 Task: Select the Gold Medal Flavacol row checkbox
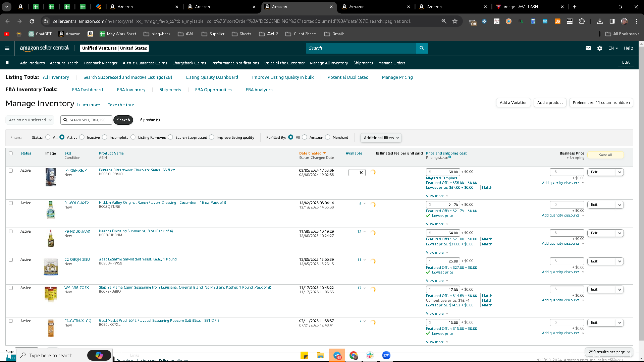11,321
